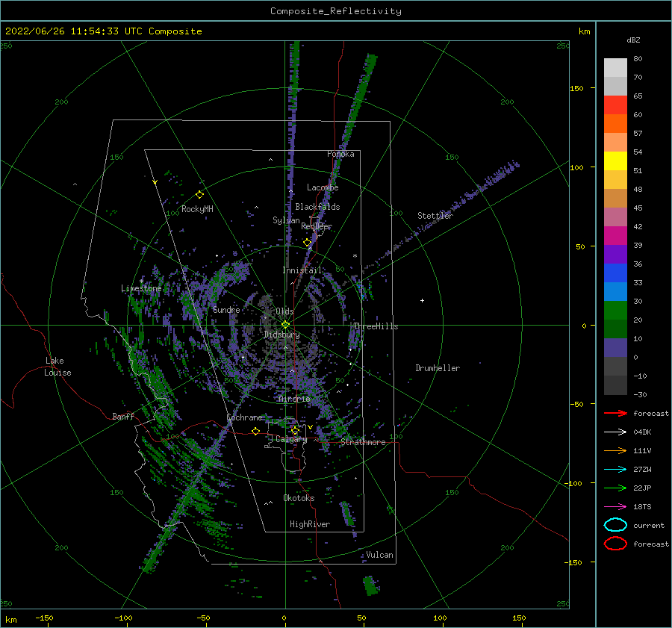Click the Sundre town label
672x628 pixels.
point(226,310)
